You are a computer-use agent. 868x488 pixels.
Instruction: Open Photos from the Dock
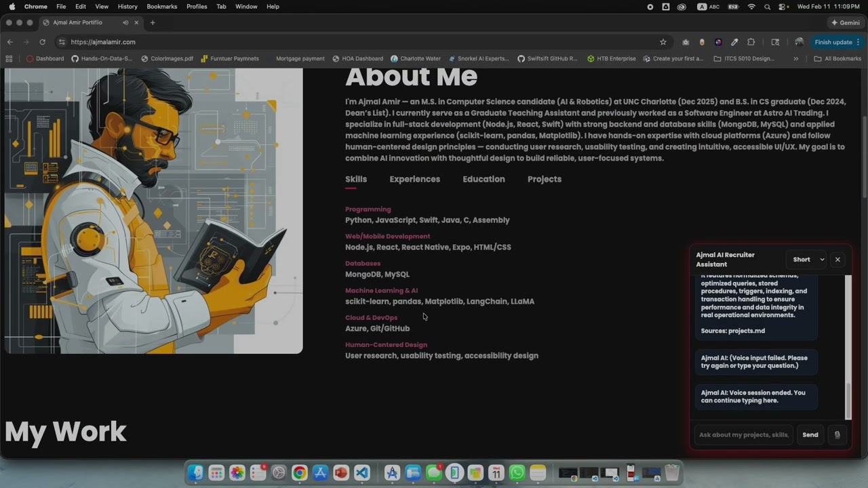pos(237,472)
